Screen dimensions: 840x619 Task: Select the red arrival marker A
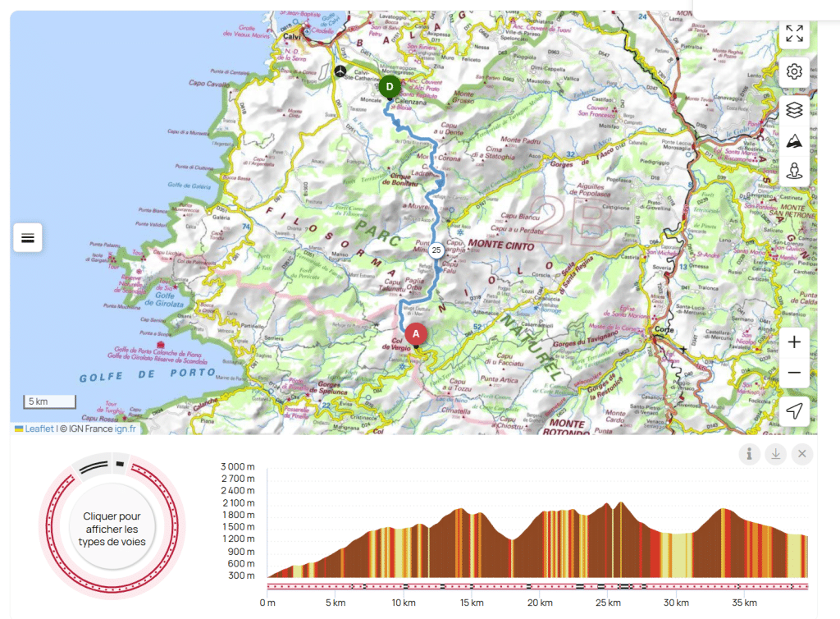coord(416,334)
